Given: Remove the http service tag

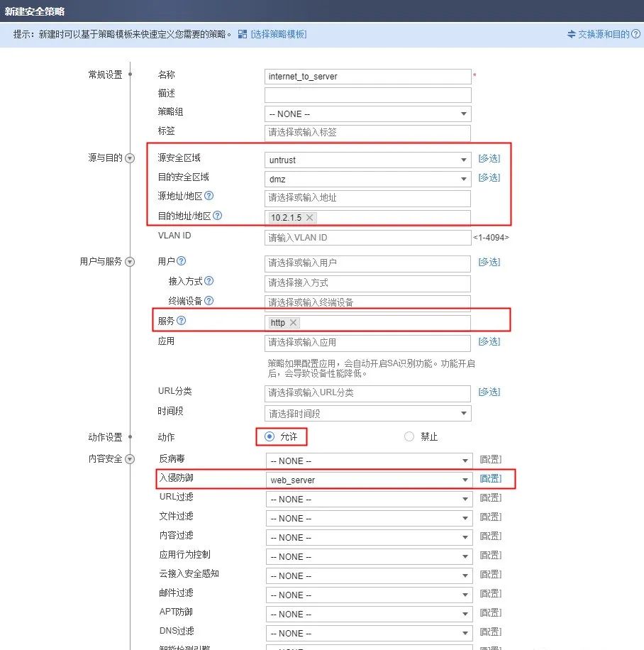Looking at the screenshot, I should pos(293,322).
